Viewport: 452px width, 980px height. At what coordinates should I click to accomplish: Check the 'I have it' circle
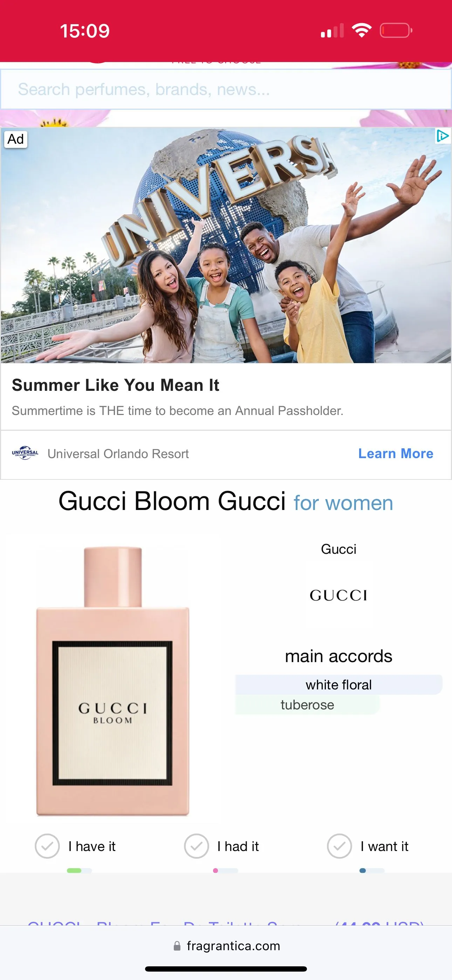point(47,846)
